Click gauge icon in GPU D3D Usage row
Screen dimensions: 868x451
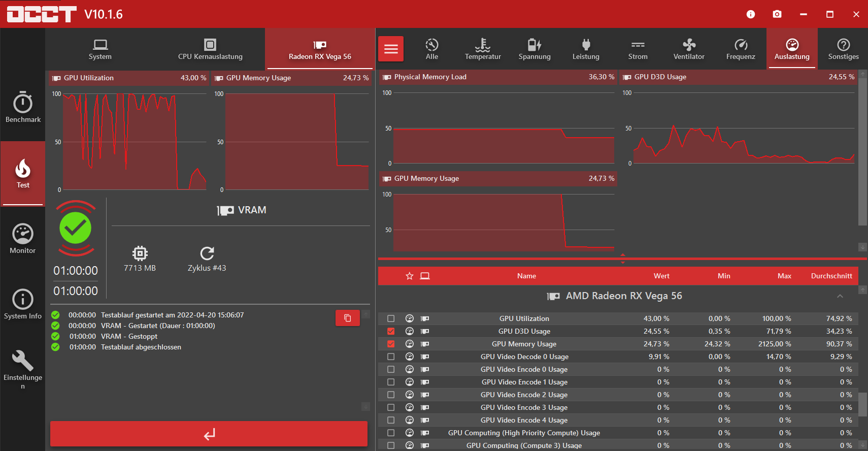(x=410, y=331)
